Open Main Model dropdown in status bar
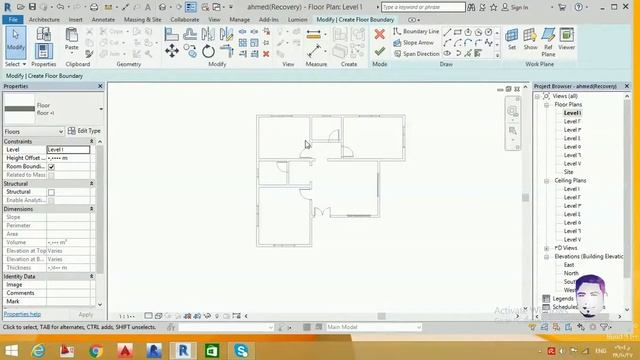This screenshot has width=640, height=360. click(x=373, y=327)
